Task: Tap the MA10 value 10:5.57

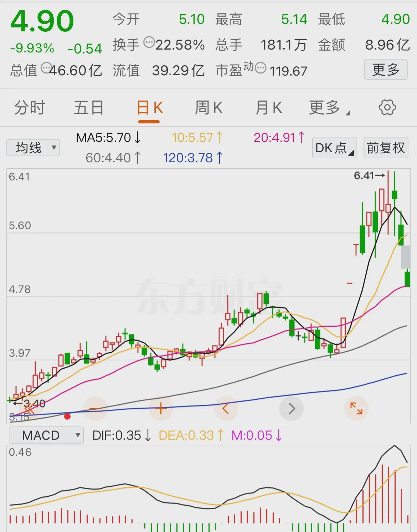Action: (197, 138)
